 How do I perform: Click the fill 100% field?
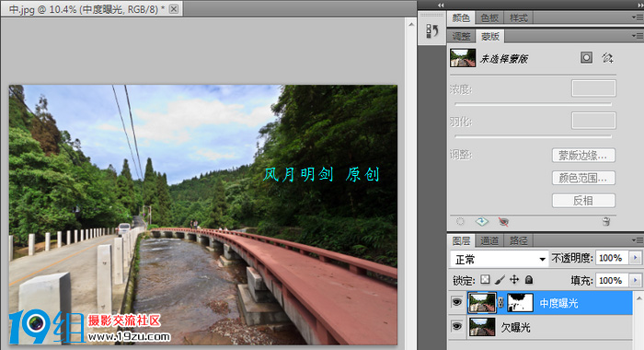pos(611,280)
